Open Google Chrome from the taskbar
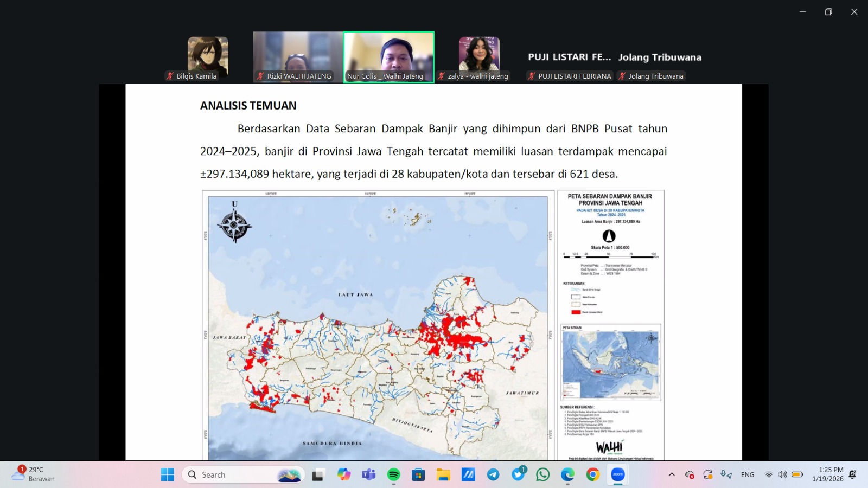Screen dimensions: 868x488 click(x=592, y=475)
